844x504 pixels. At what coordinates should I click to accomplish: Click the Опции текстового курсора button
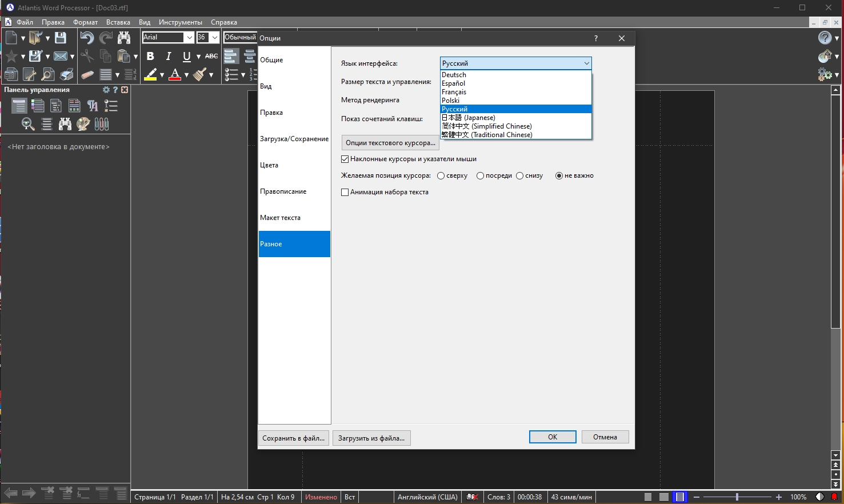pyautogui.click(x=390, y=143)
